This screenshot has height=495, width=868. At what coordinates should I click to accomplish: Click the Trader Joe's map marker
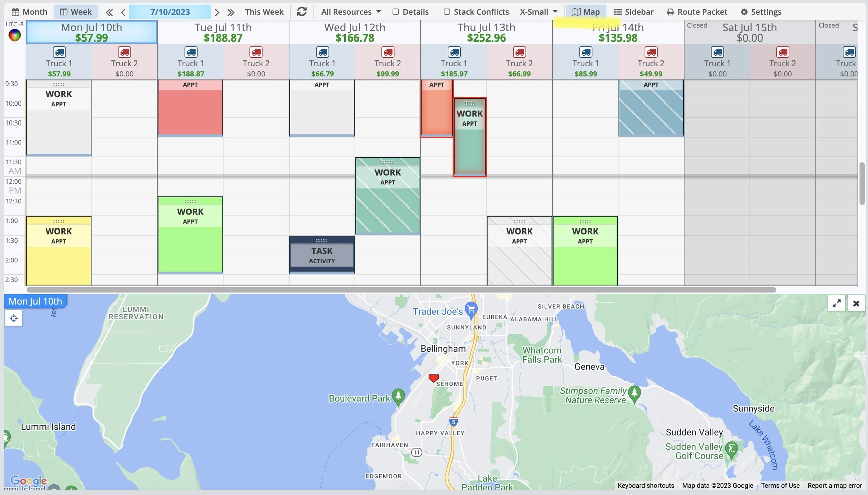coord(471,309)
